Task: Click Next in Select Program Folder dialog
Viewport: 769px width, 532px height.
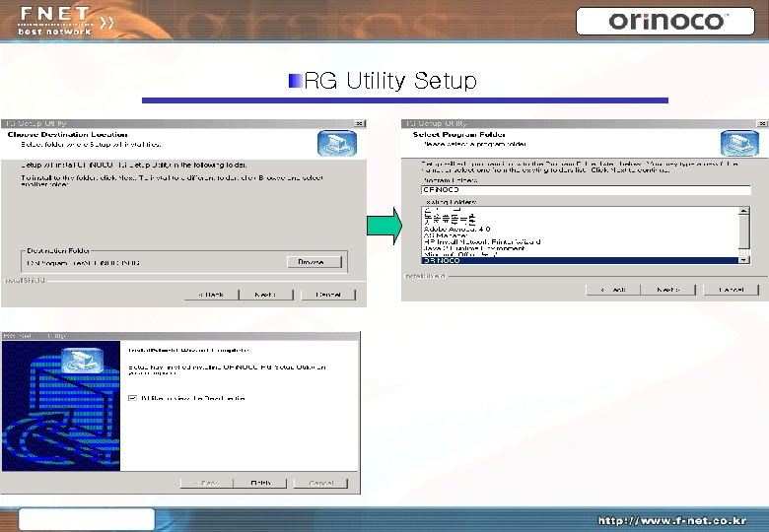Action: pyautogui.click(x=668, y=290)
